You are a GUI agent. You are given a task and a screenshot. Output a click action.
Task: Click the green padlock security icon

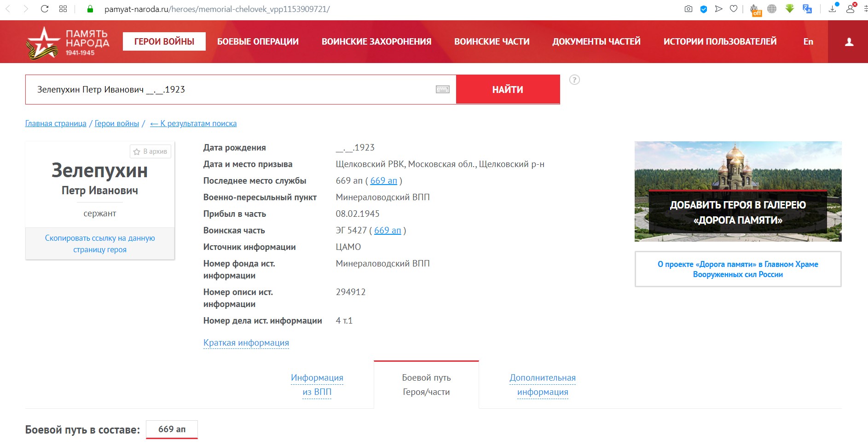90,9
